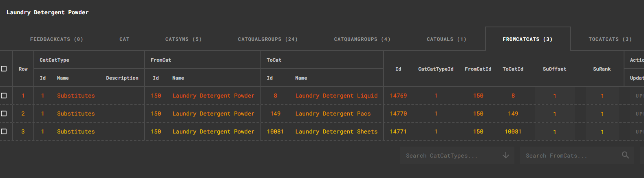The image size is (644, 178).
Task: Click ToCat name Laundry Detergent Liquid
Action: coord(336,96)
